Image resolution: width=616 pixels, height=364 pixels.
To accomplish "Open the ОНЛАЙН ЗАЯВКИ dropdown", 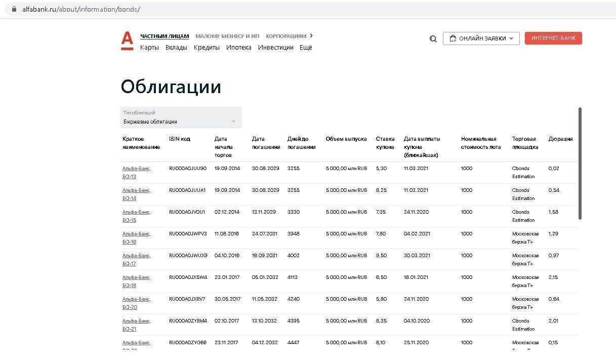I will [x=481, y=38].
